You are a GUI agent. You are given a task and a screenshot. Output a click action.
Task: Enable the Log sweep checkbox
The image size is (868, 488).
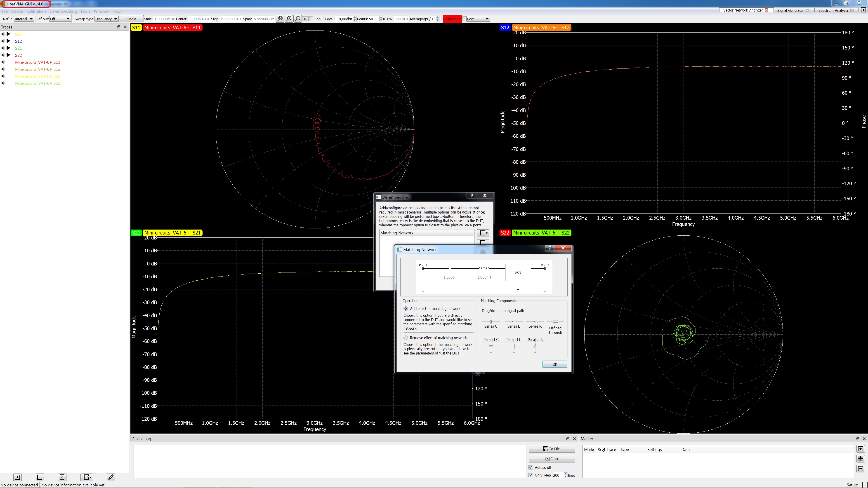click(x=311, y=19)
